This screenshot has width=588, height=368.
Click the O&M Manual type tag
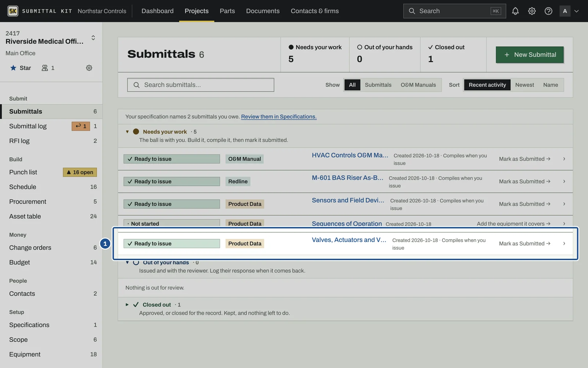point(244,159)
